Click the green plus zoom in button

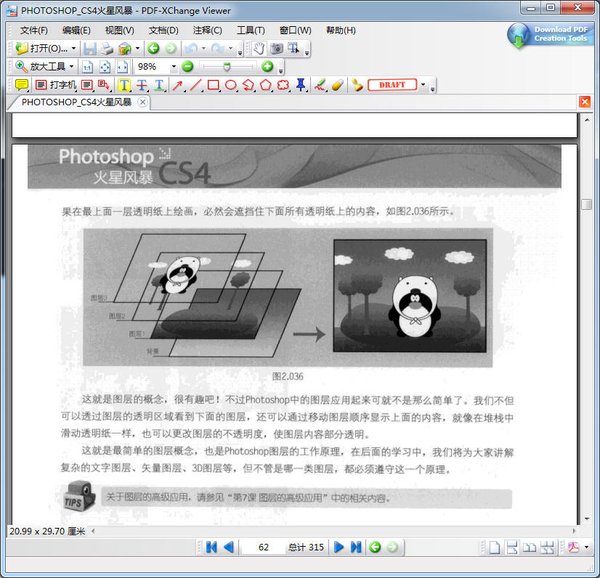coord(268,67)
